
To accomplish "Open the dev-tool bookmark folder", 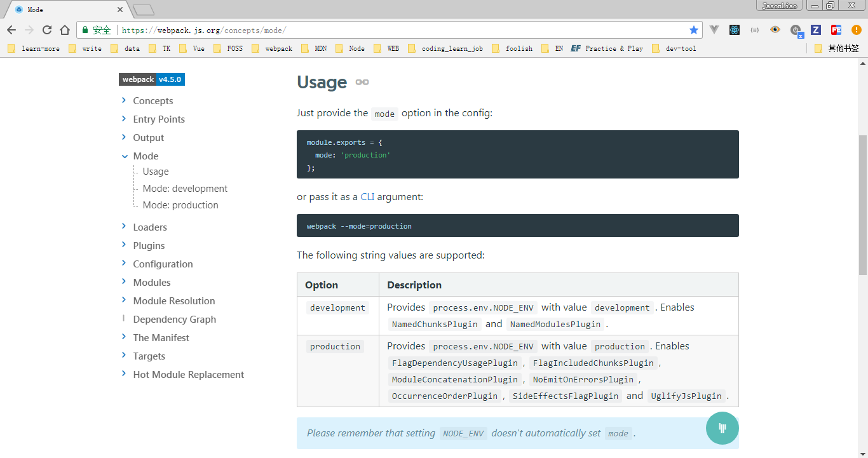I will (x=674, y=48).
